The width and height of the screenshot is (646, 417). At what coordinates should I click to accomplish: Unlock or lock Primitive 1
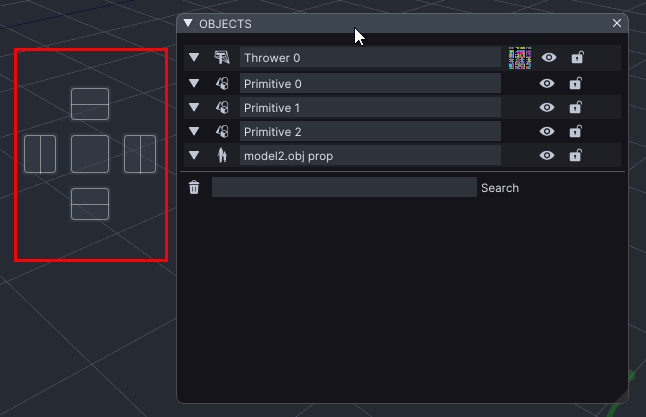575,107
